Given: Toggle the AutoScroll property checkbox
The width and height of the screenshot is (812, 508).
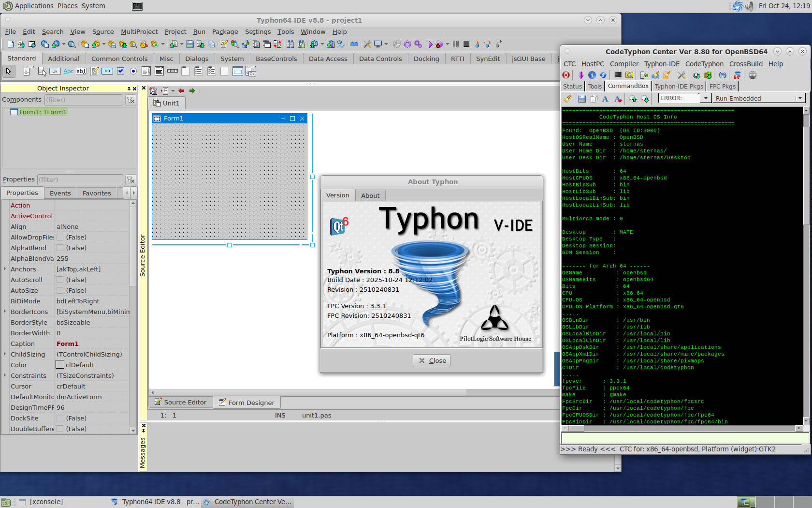Looking at the screenshot, I should [60, 280].
